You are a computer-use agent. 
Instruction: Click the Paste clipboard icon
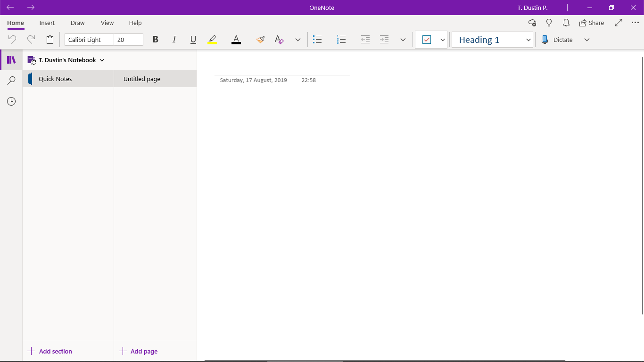[50, 40]
